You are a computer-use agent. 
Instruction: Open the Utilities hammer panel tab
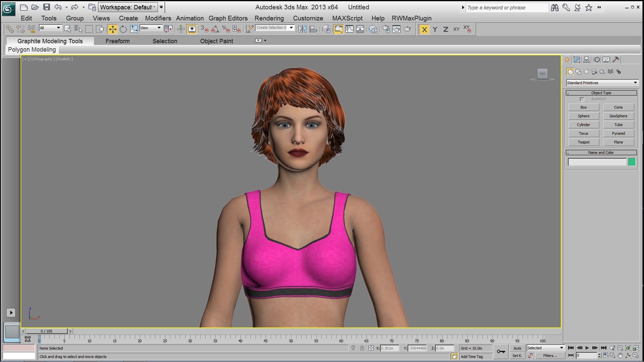click(x=615, y=60)
